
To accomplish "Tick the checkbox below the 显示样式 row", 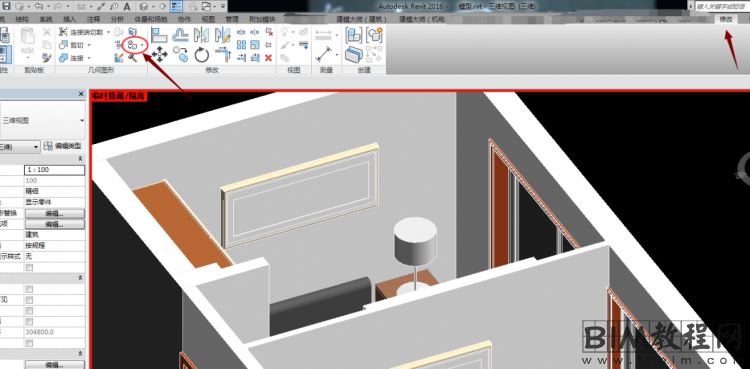I will (30, 268).
